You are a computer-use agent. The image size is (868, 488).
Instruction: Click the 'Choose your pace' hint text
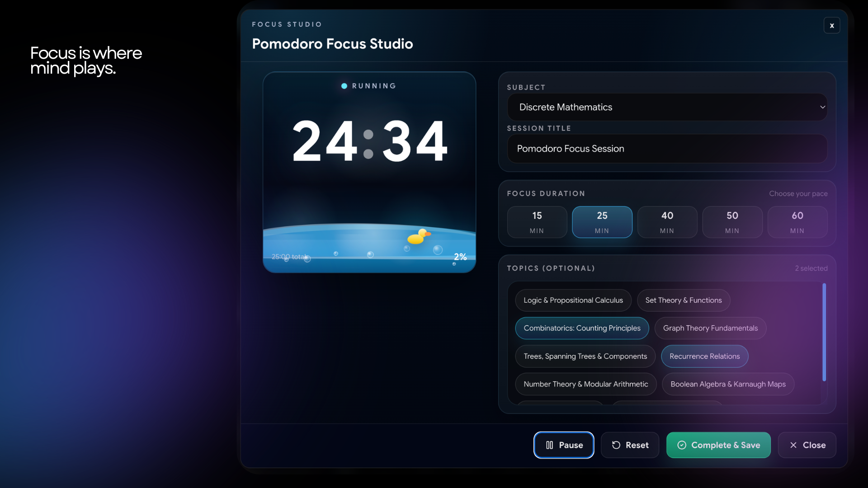798,193
